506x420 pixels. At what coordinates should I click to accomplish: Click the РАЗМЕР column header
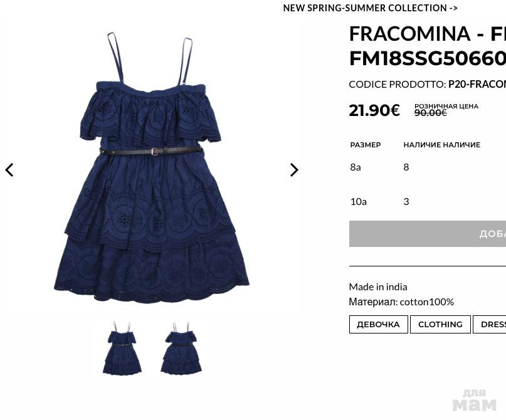tap(366, 145)
